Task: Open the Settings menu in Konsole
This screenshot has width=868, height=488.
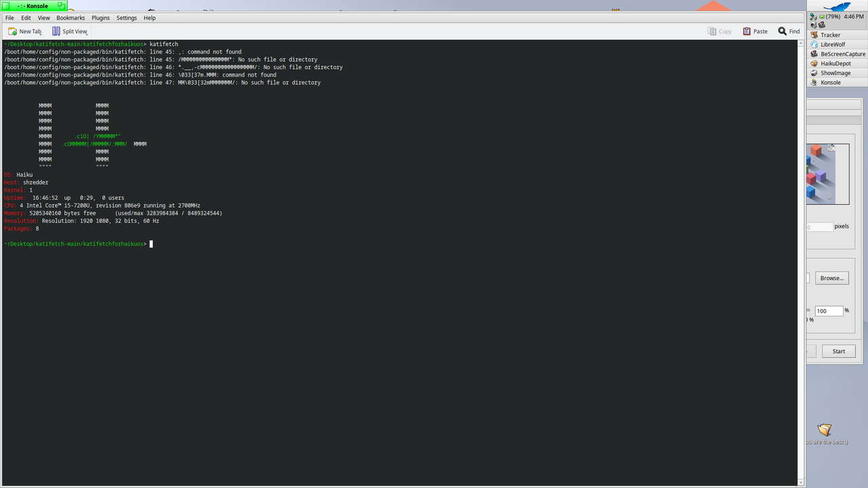Action: [x=126, y=18]
